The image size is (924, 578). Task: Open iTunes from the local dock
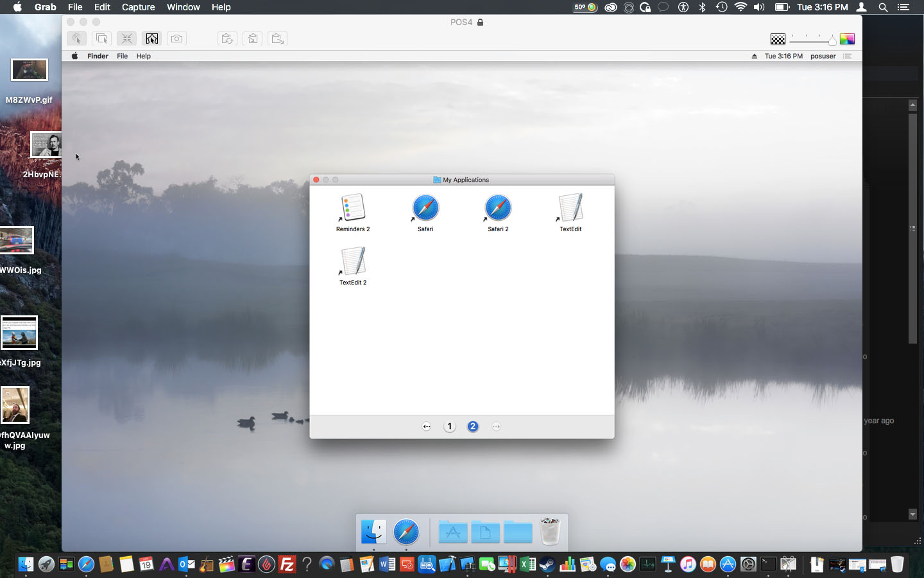(688, 565)
